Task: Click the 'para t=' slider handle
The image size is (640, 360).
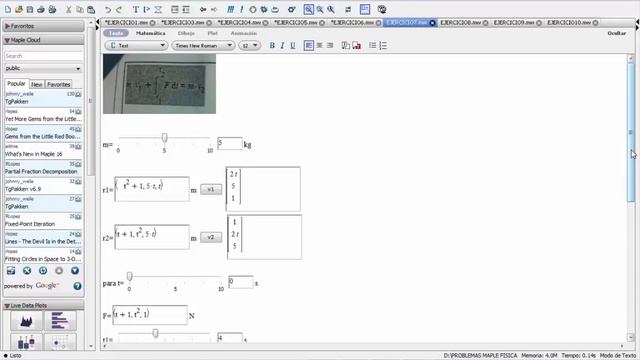Action: (129, 276)
